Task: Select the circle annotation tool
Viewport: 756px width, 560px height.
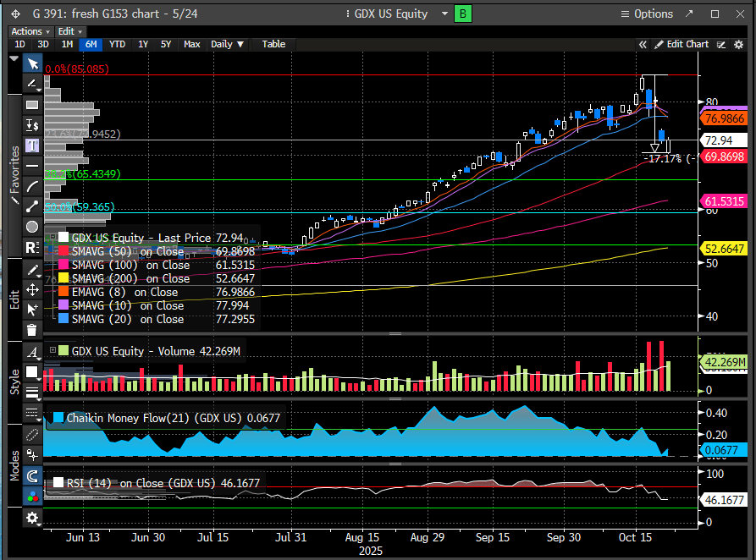Action: point(32,227)
